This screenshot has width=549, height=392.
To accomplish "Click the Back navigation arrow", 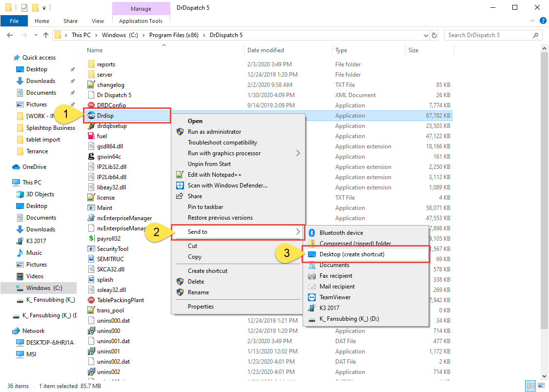I will point(10,35).
